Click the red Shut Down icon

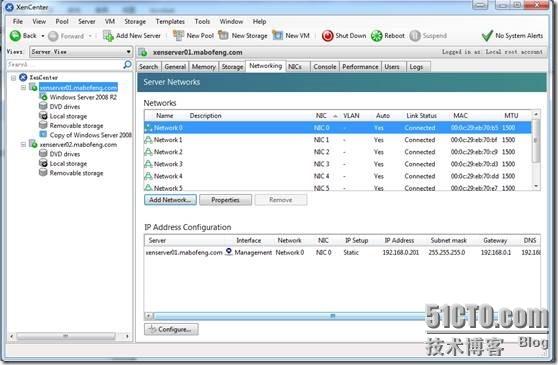click(x=327, y=36)
